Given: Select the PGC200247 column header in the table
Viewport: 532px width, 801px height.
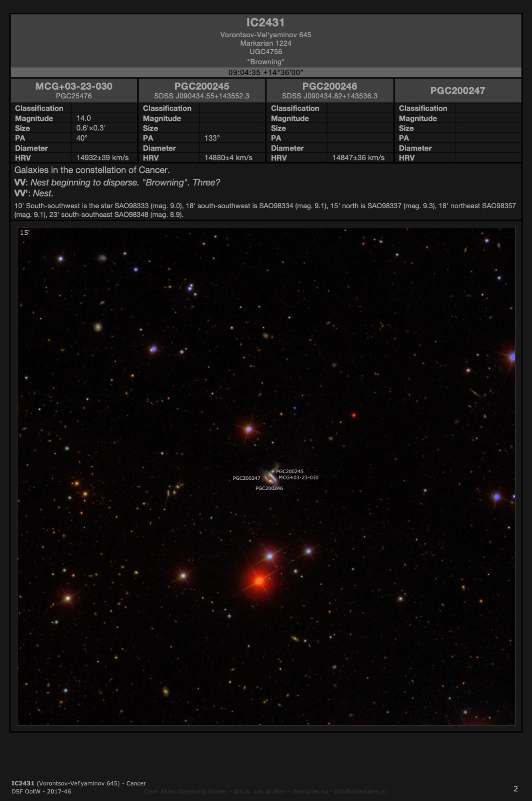Looking at the screenshot, I should point(457,91).
